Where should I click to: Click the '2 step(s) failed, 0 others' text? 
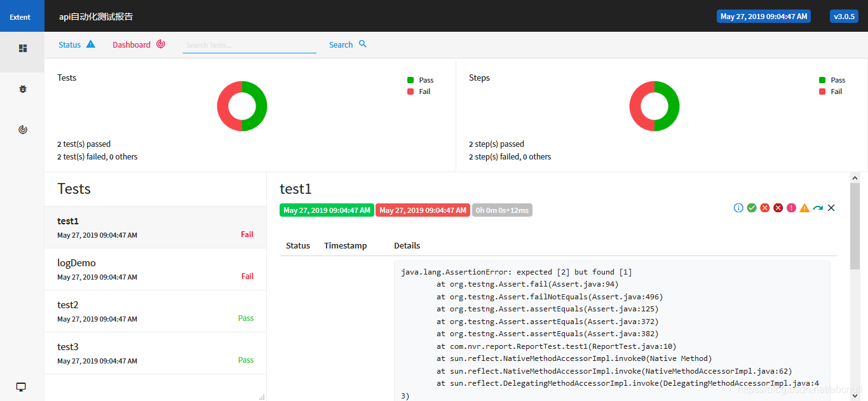point(510,156)
